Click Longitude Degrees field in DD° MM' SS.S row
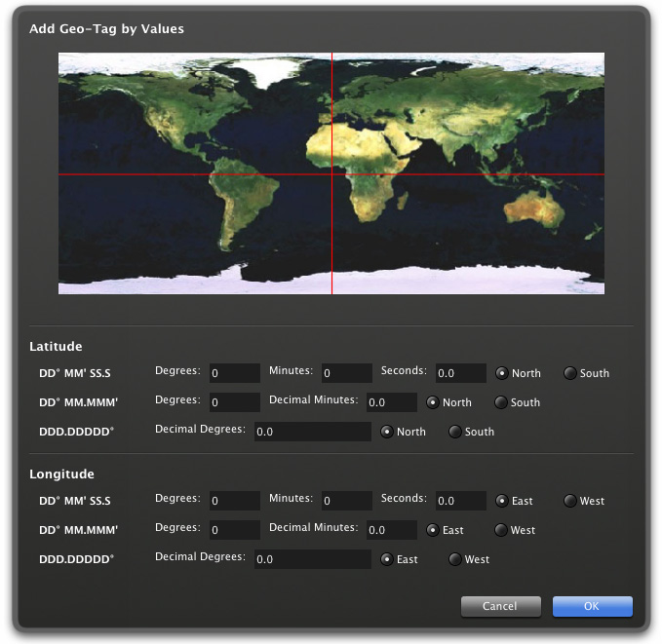Screen dimensions: 662x644 235,501
